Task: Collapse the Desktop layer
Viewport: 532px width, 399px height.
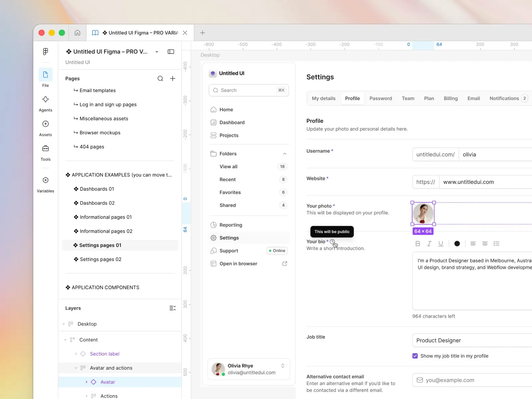Action: pyautogui.click(x=64, y=324)
